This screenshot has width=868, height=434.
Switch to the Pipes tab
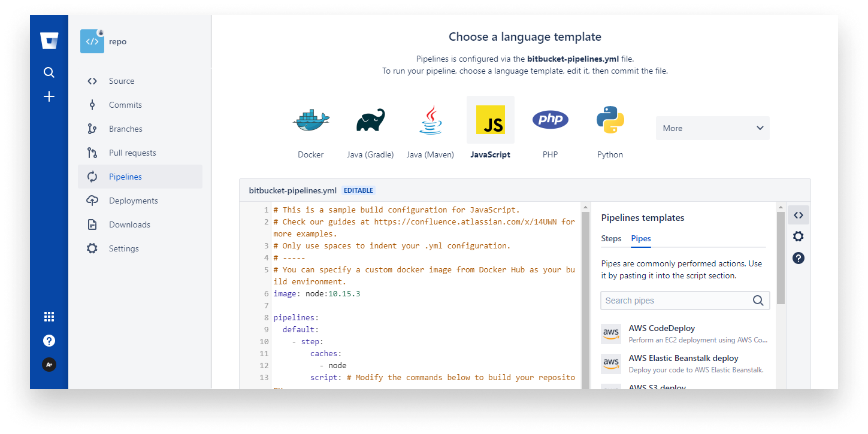[641, 238]
